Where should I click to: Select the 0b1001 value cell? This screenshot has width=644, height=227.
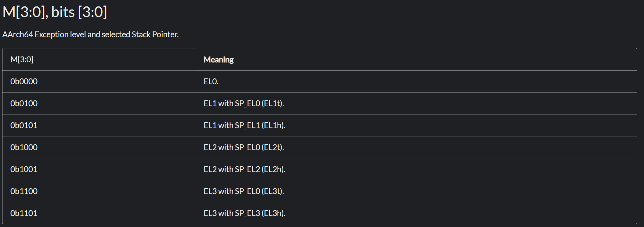coord(24,169)
